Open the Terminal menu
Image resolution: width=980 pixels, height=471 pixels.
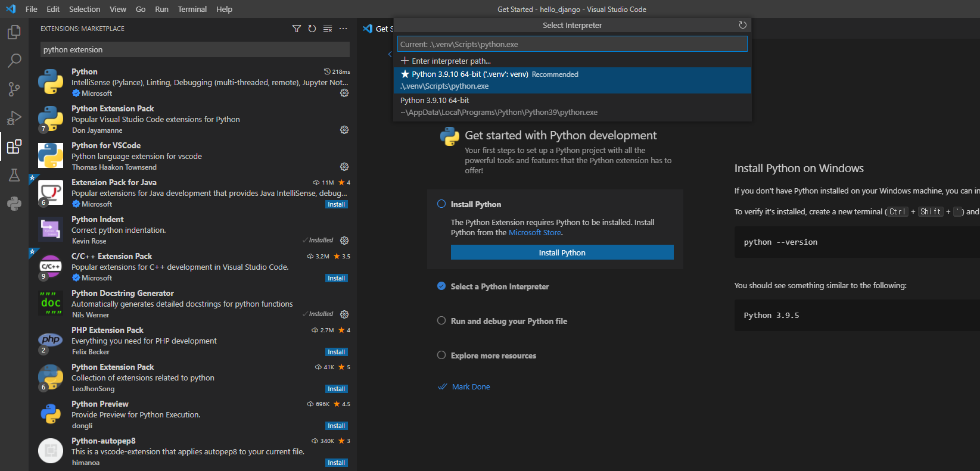click(192, 9)
